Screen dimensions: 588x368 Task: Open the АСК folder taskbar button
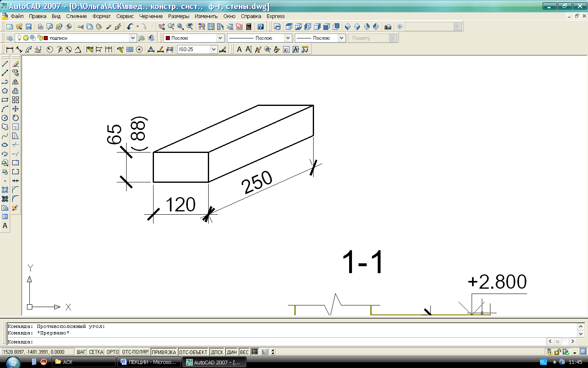84,362
